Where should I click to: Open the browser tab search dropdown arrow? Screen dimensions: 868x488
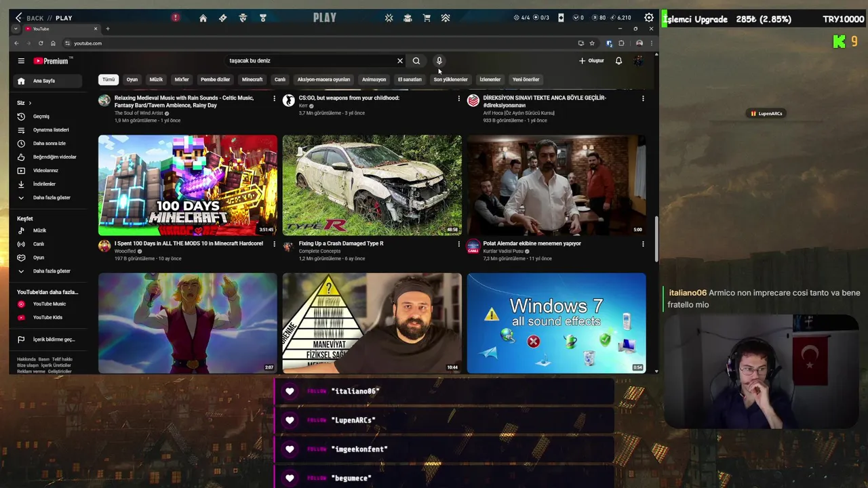pos(16,29)
